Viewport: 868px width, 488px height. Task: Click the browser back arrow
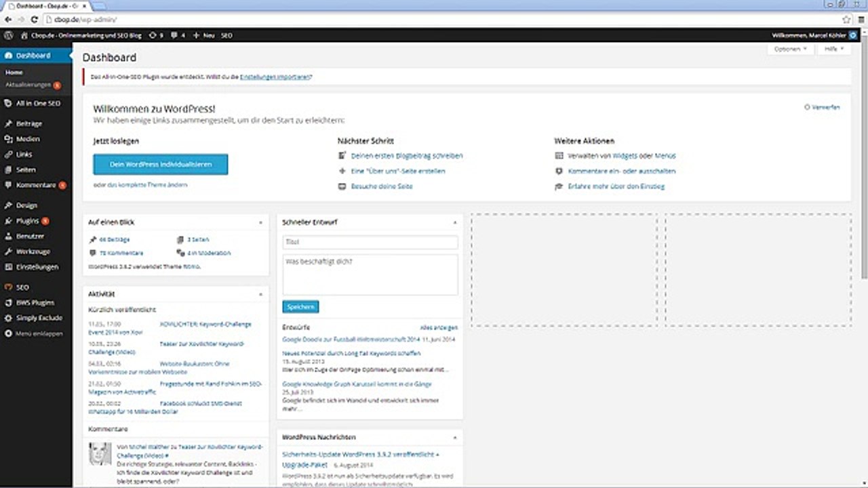pos(7,20)
